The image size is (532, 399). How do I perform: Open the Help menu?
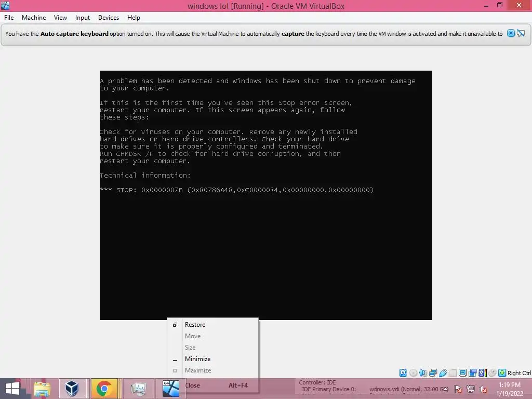(134, 18)
